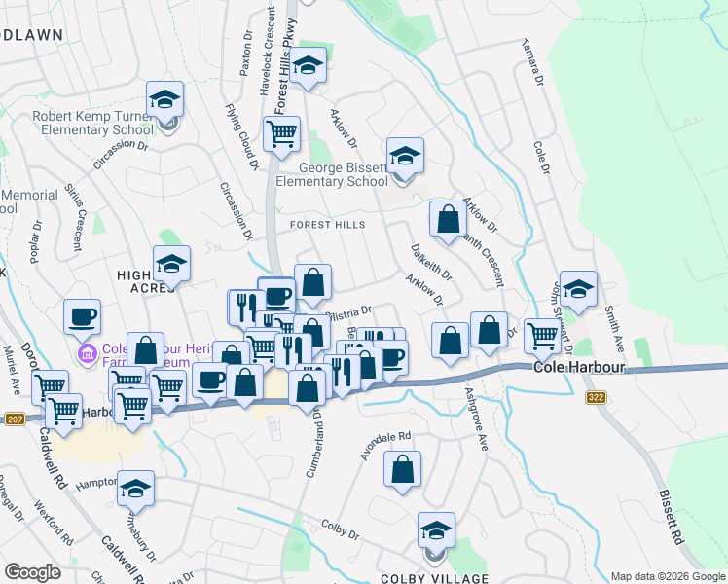The image size is (728, 584).
Task: Open shopping bag marker near Arklow Dr north
Action: pos(448,219)
